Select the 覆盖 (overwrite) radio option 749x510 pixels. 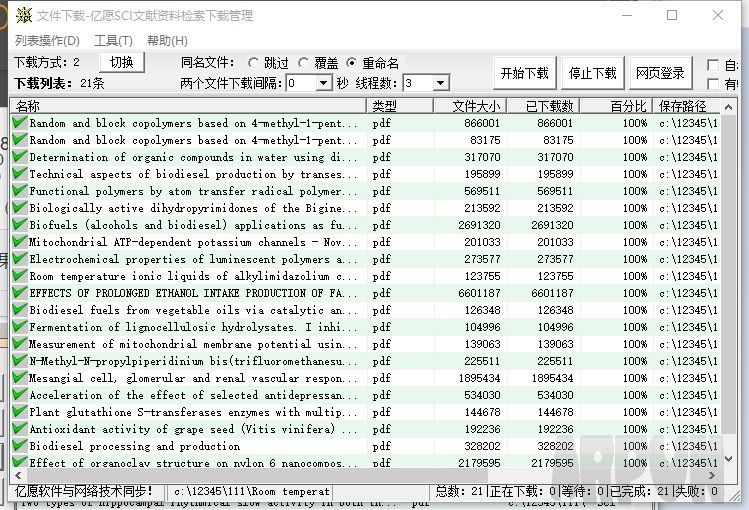(x=303, y=63)
